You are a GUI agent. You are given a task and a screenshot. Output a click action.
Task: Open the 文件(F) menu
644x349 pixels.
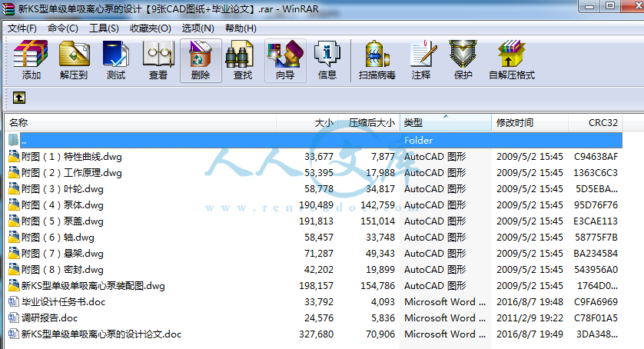pos(22,28)
